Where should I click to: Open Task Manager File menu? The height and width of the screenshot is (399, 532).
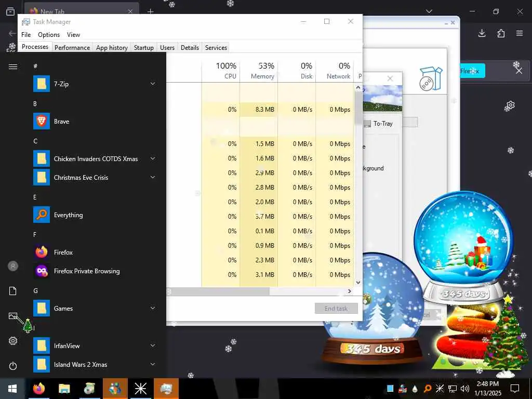pos(26,35)
